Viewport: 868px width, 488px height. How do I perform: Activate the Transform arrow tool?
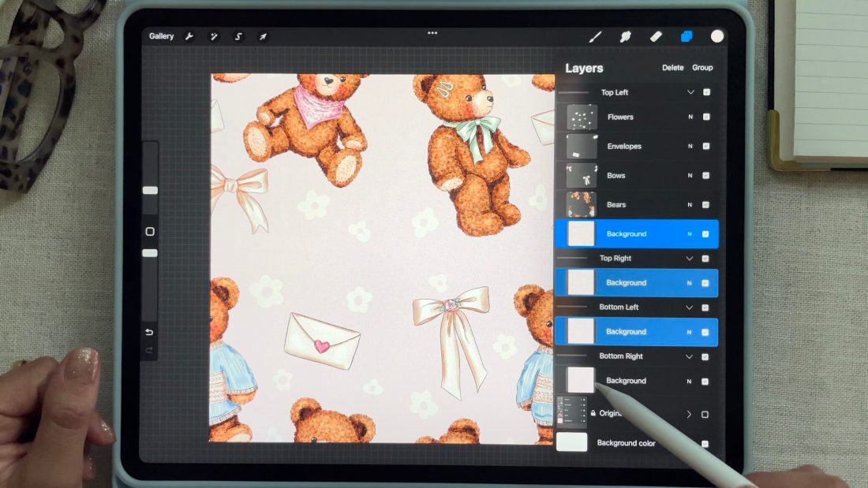click(x=263, y=36)
